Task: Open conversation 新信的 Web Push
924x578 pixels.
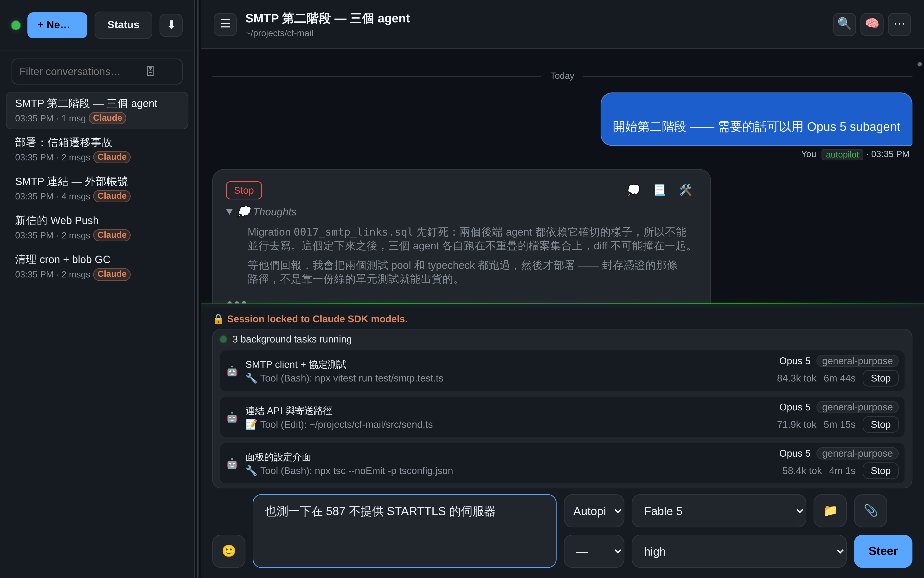Action: [x=97, y=227]
